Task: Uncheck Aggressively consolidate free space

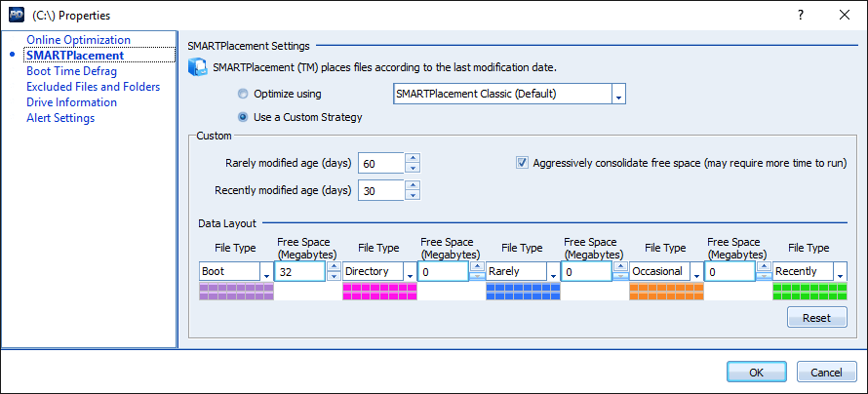Action: tap(523, 163)
